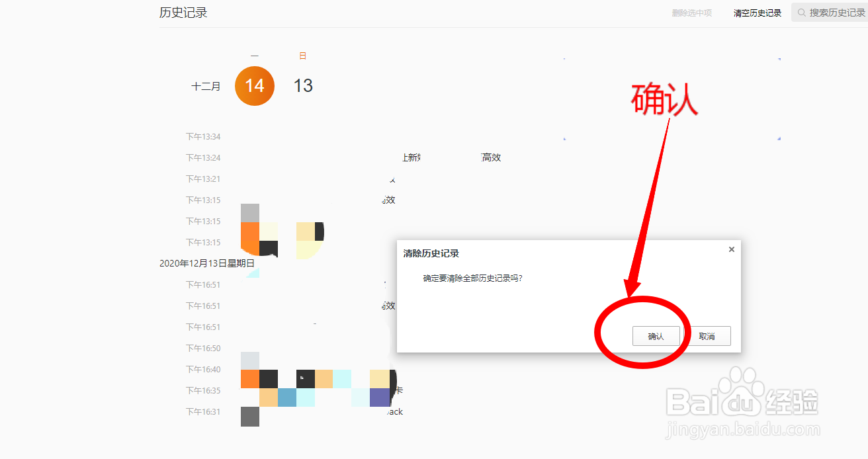This screenshot has height=459, width=868.
Task: Click the search magnifier icon
Action: pos(801,13)
